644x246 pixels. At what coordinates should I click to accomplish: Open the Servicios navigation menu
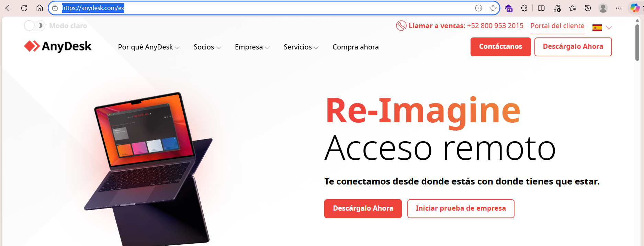tap(301, 47)
